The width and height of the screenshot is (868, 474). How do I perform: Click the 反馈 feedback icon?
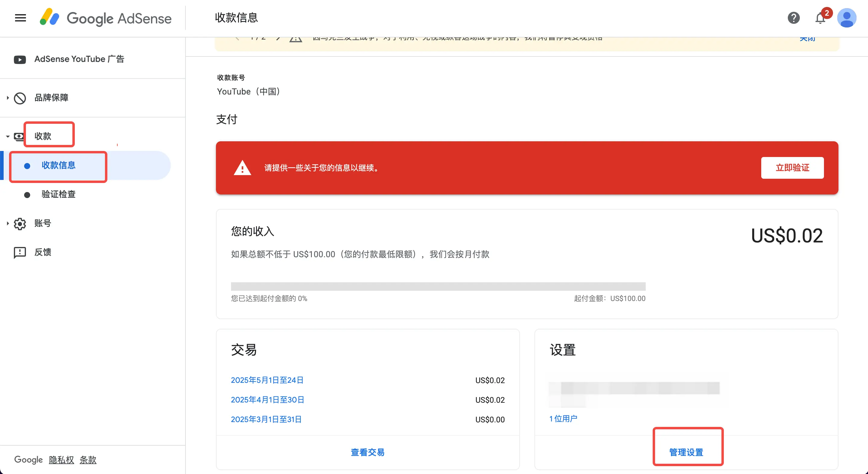[x=20, y=252]
